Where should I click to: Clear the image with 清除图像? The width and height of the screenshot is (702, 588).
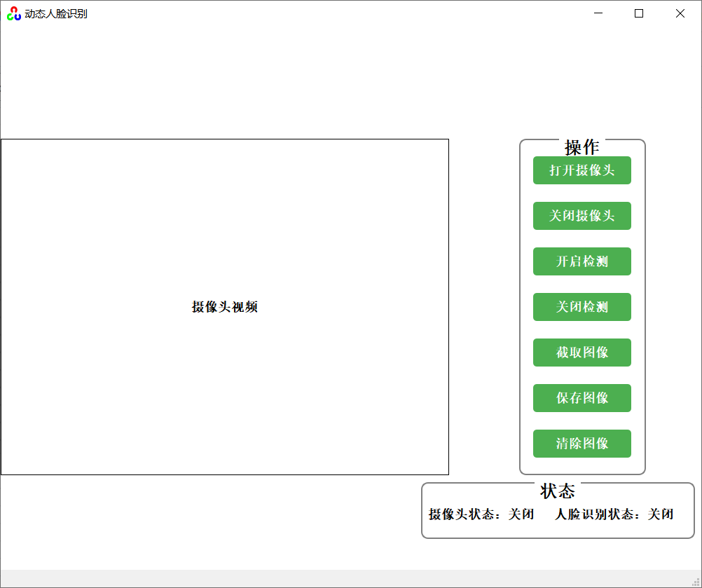coord(581,444)
